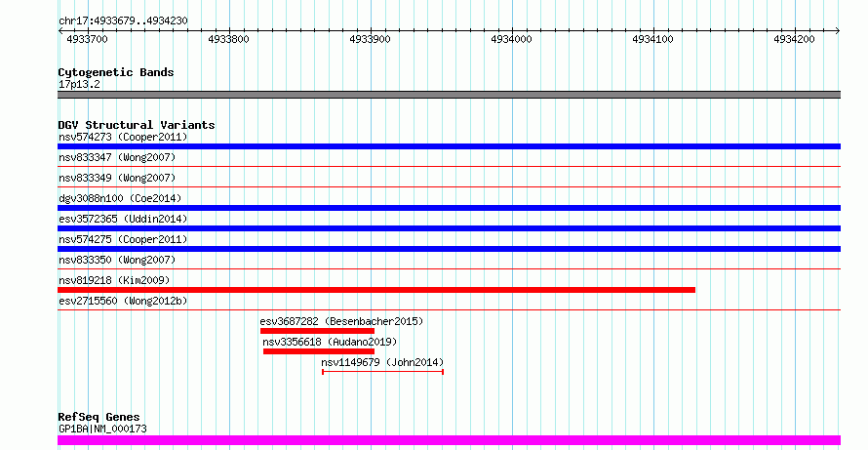This screenshot has height=450, width=868.
Task: Select the blue nsv574273 variant bar
Action: (449, 146)
